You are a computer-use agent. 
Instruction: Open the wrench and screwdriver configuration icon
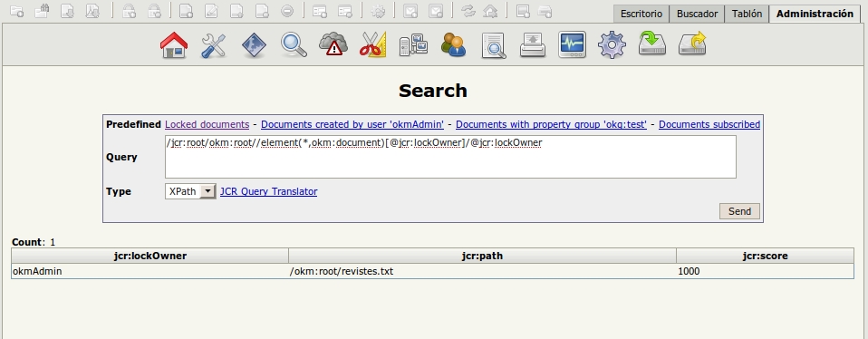[213, 45]
